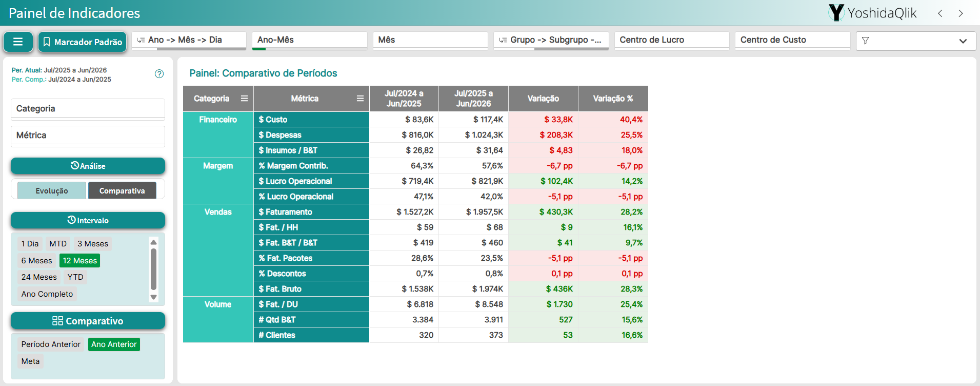The image size is (980, 386).
Task: Open the Mês filter pane
Action: pos(430,40)
